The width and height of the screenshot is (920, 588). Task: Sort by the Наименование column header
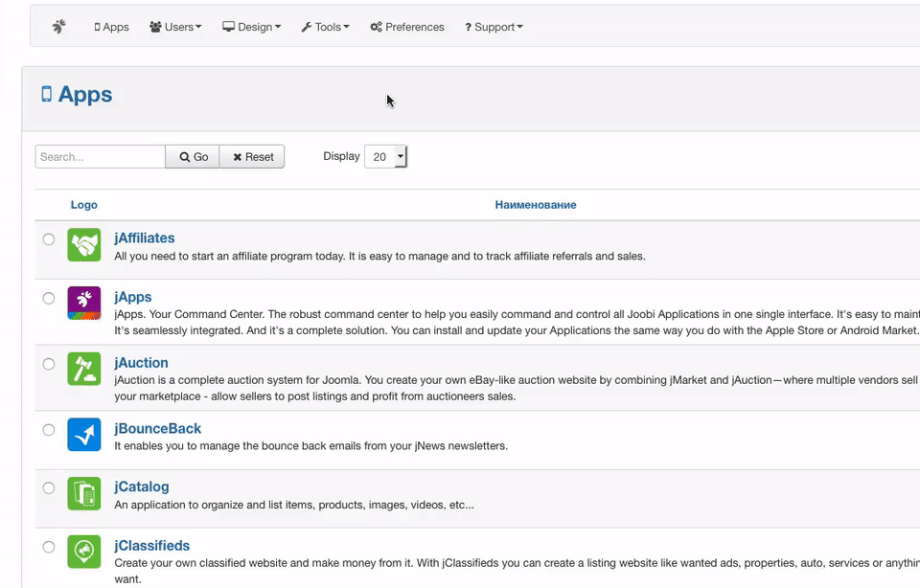(x=536, y=205)
